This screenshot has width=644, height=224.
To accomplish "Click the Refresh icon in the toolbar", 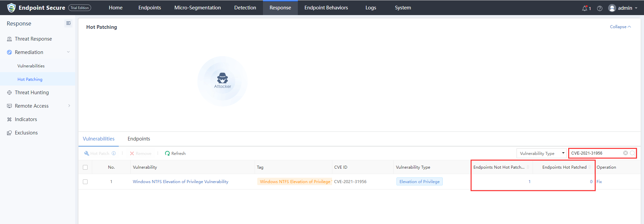I will [x=167, y=153].
